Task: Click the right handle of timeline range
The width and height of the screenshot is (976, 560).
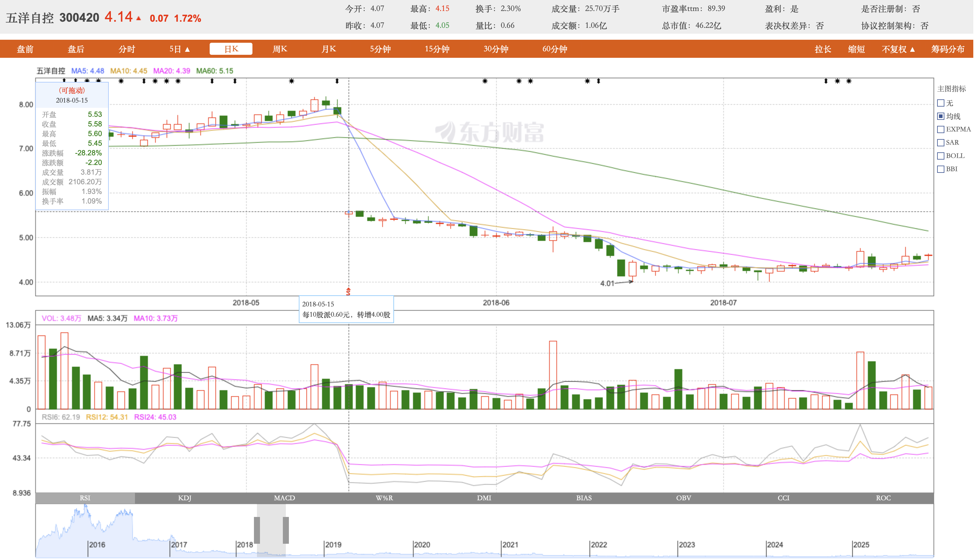Action: click(286, 531)
